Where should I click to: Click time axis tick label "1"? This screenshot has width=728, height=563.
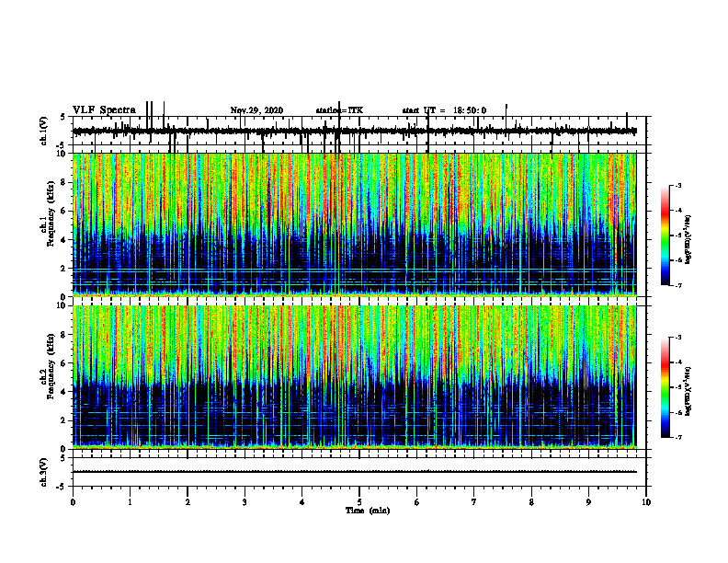coord(130,502)
